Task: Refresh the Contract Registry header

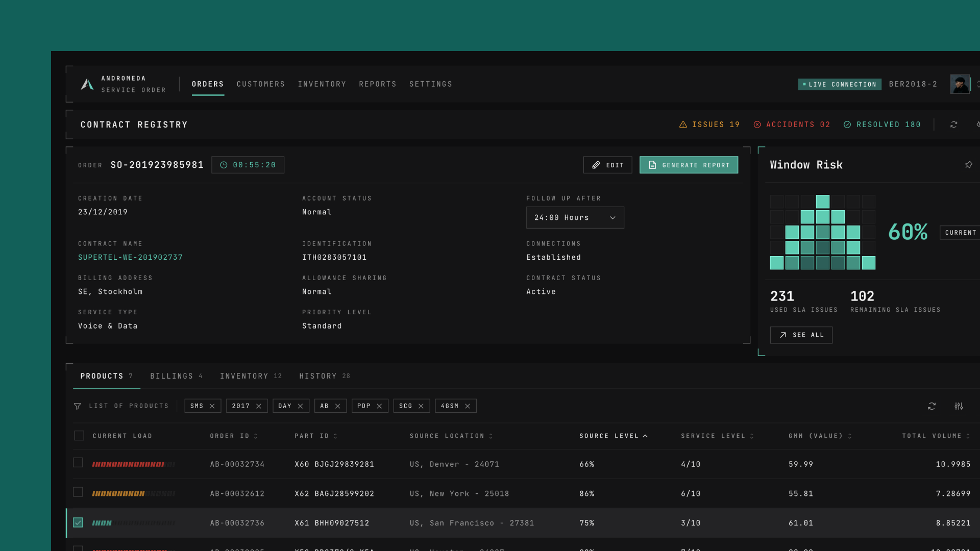Action: (953, 124)
